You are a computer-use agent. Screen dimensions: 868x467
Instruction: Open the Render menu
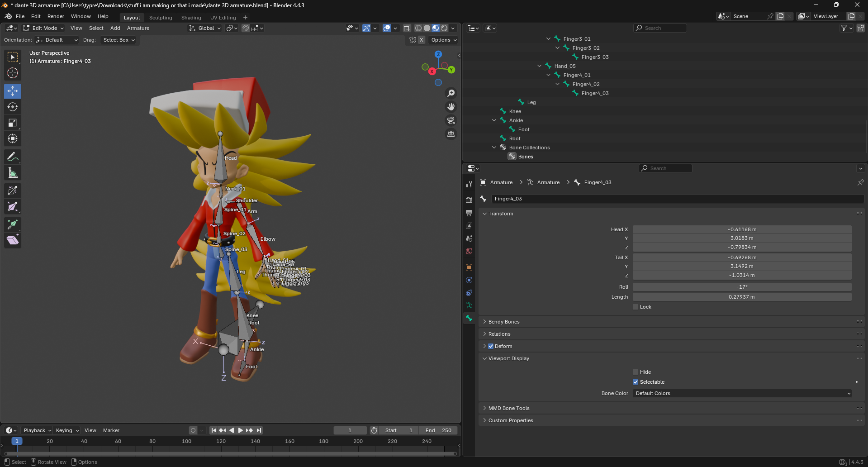[56, 16]
